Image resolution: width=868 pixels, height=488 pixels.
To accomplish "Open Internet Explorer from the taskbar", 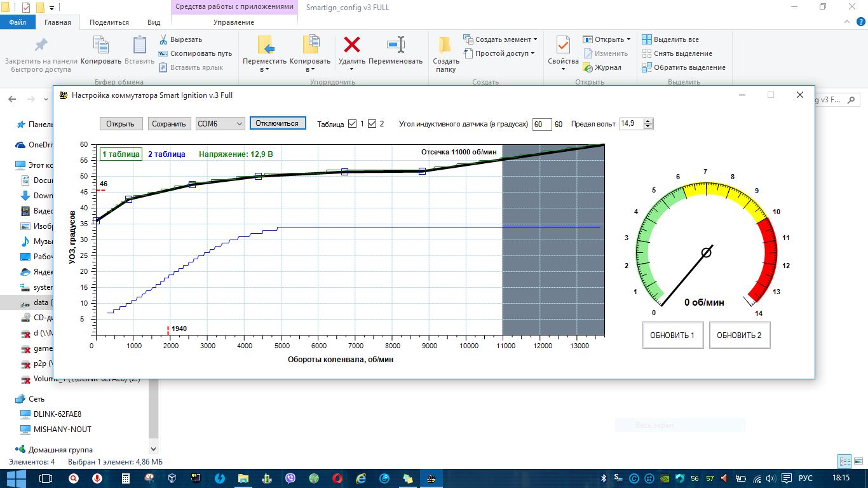I will pos(361,478).
